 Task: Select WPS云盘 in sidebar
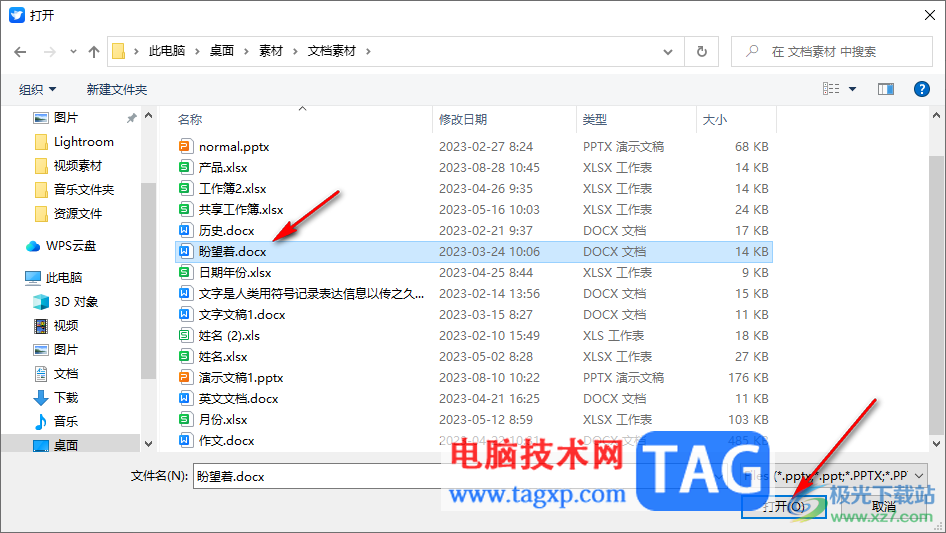(71, 246)
